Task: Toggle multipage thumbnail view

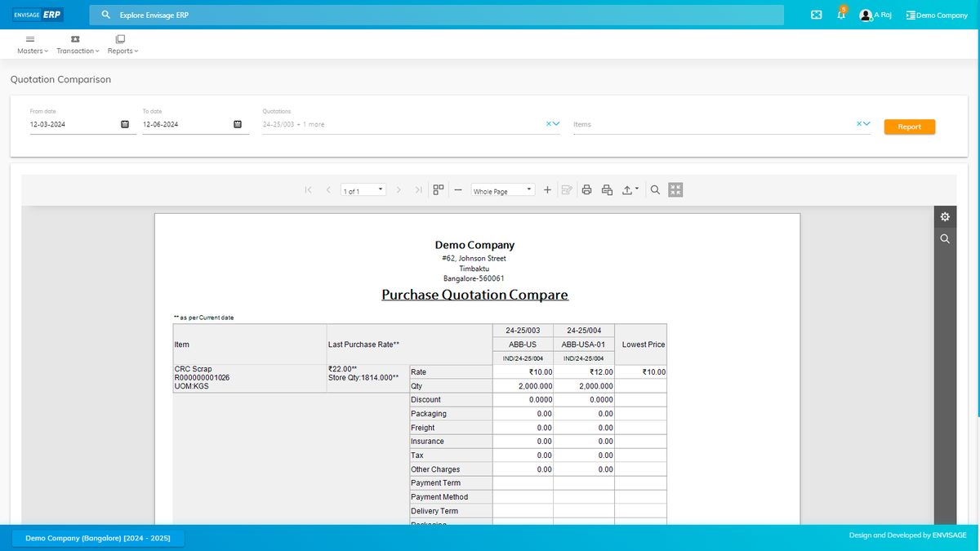Action: 439,189
